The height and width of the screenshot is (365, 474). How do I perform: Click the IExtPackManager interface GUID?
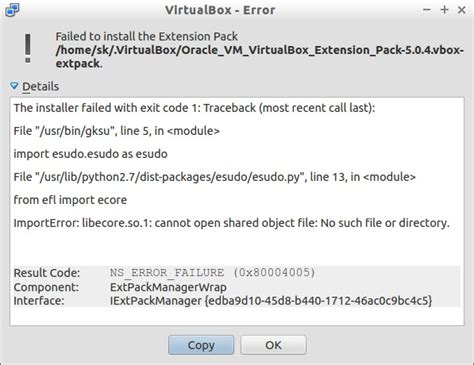click(271, 301)
